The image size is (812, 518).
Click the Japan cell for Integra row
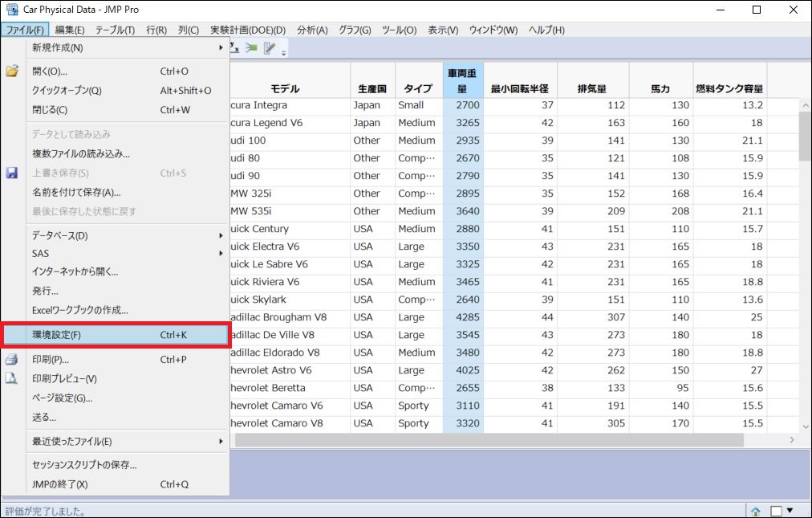click(x=367, y=105)
